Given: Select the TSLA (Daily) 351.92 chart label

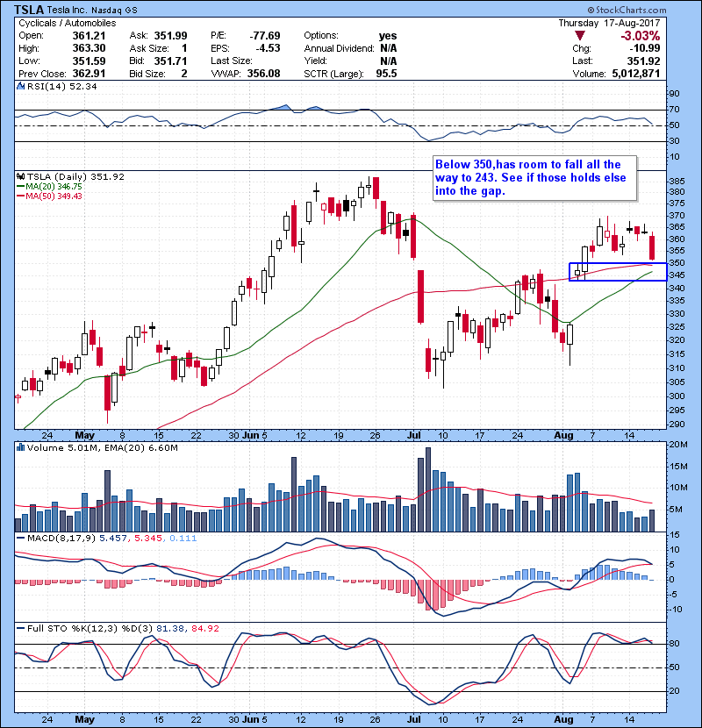Looking at the screenshot, I should (75, 176).
